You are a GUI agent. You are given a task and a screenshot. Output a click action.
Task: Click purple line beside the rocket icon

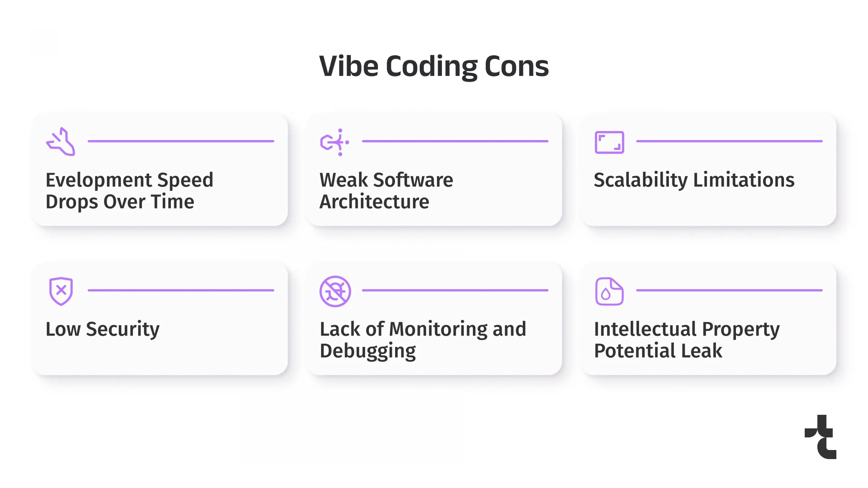(181, 141)
